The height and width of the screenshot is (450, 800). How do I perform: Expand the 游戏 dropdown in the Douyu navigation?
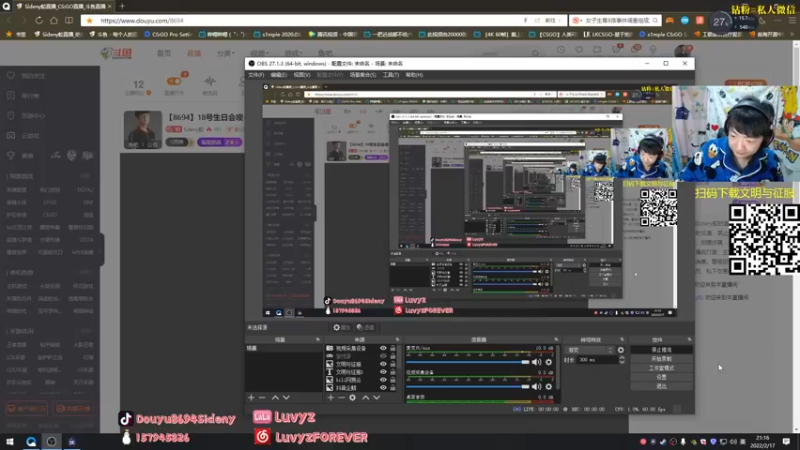[293, 53]
